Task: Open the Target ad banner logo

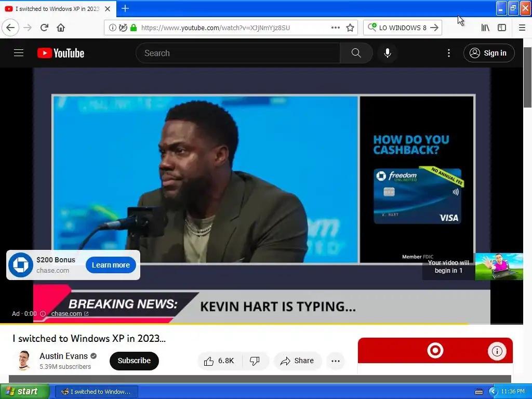Action: [x=435, y=351]
